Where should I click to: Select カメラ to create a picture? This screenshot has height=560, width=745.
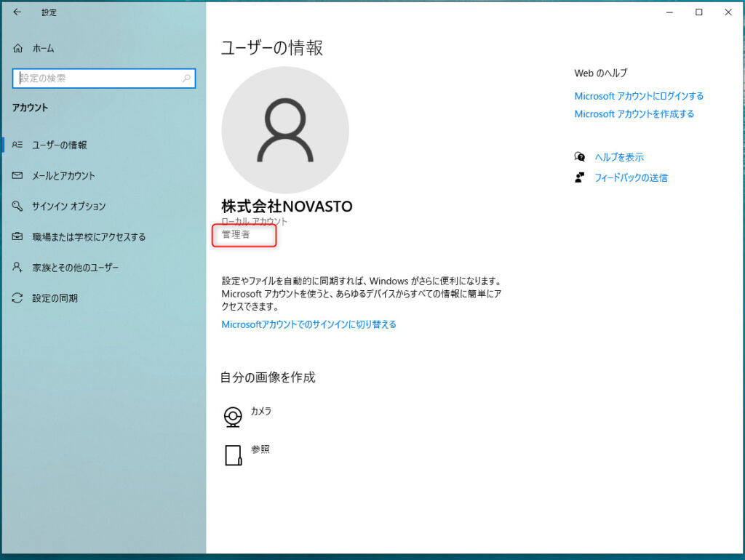(x=261, y=412)
